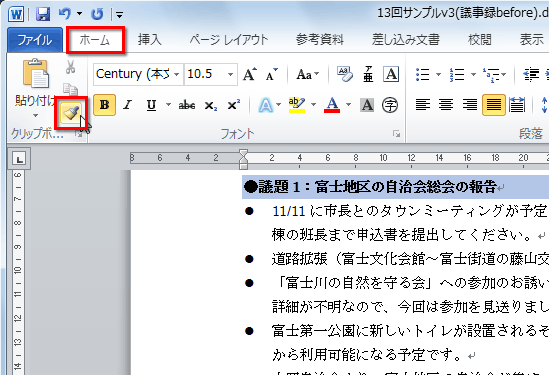
Task: Shrink the font size
Action: (x=271, y=74)
